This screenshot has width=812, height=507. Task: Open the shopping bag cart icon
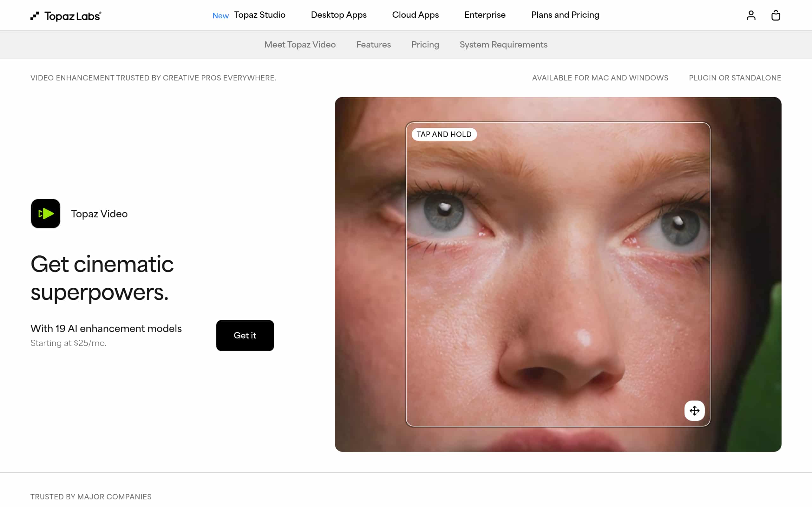(776, 16)
